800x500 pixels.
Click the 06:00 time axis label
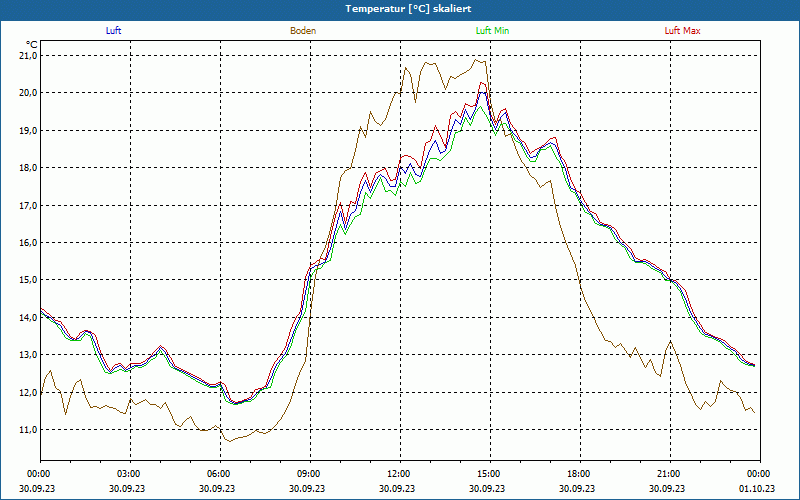click(x=217, y=474)
